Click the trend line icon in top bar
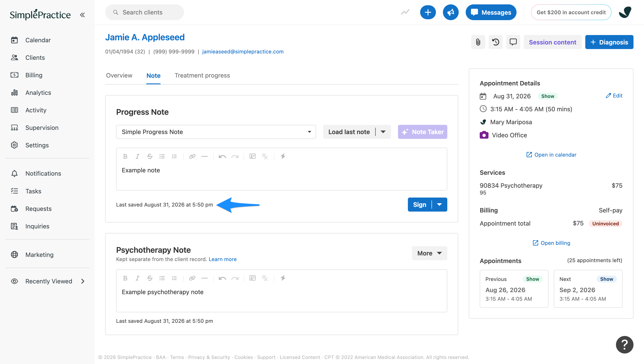This screenshot has width=644, height=364. click(405, 12)
